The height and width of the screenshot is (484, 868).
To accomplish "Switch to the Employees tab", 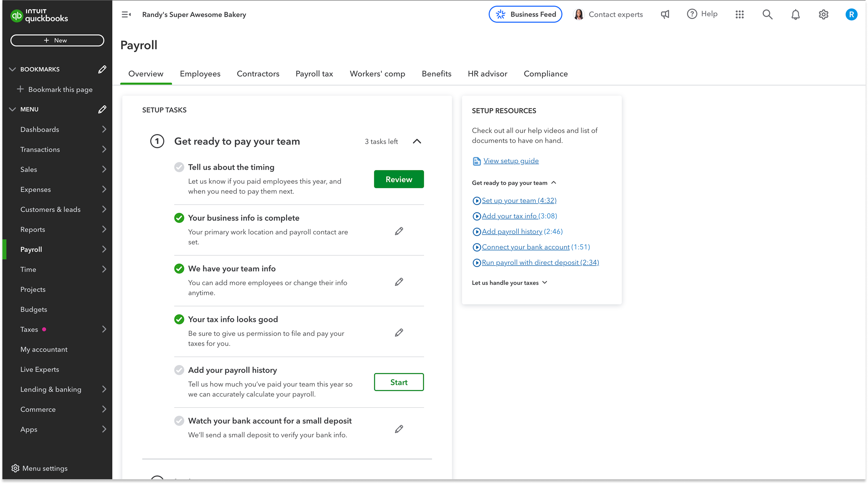I will pos(200,73).
